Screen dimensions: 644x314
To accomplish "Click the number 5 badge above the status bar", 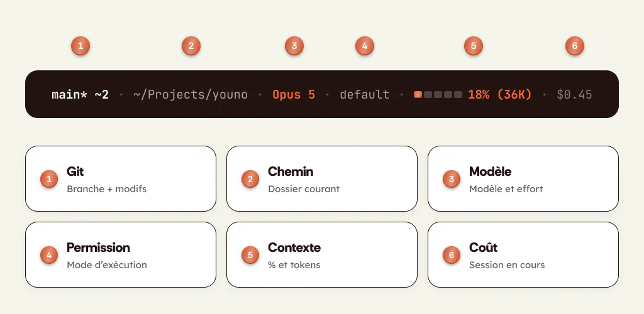I will [x=474, y=46].
